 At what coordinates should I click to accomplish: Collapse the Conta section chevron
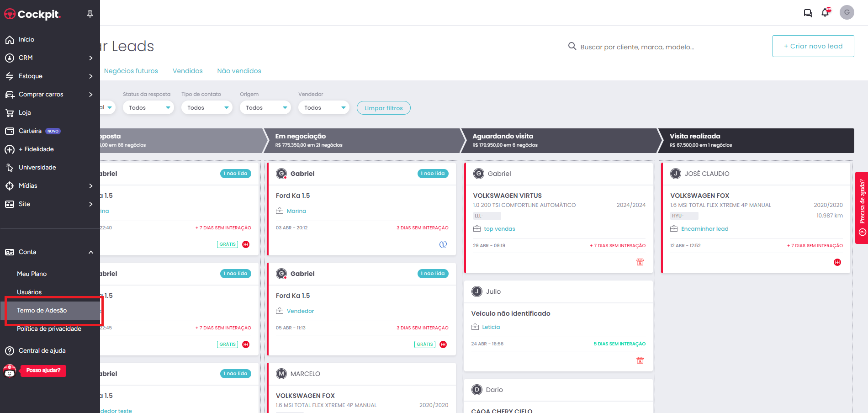(91, 252)
